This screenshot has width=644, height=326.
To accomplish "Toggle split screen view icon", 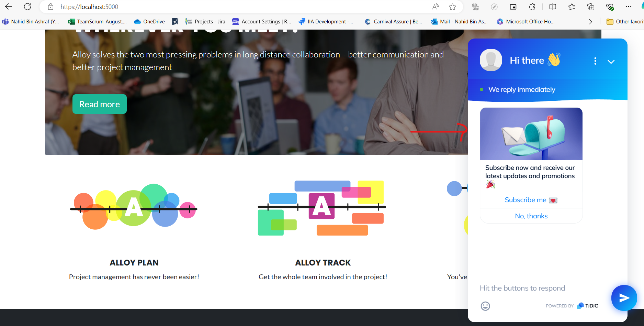I will pyautogui.click(x=553, y=7).
